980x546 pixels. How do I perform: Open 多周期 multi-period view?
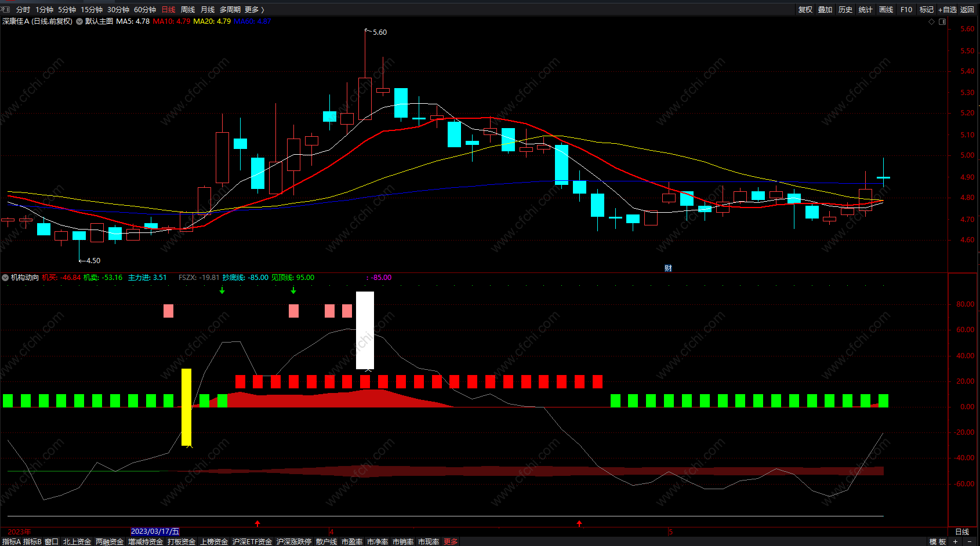point(230,9)
